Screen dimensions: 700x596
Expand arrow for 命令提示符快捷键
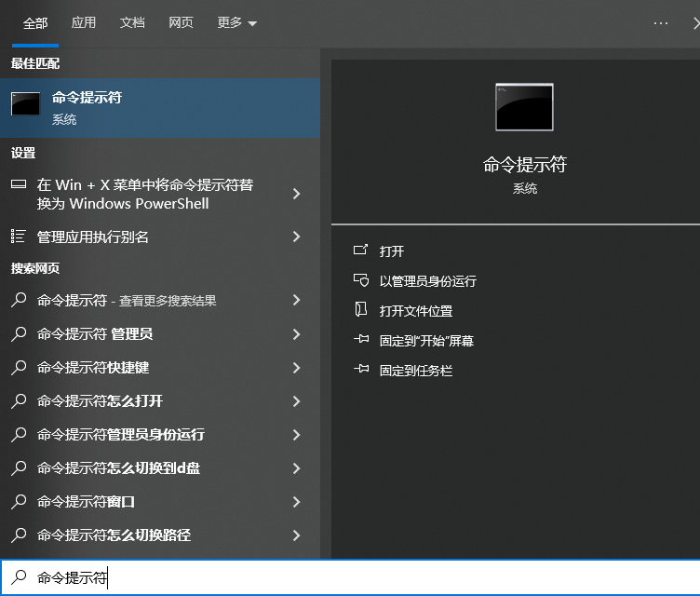pyautogui.click(x=296, y=368)
